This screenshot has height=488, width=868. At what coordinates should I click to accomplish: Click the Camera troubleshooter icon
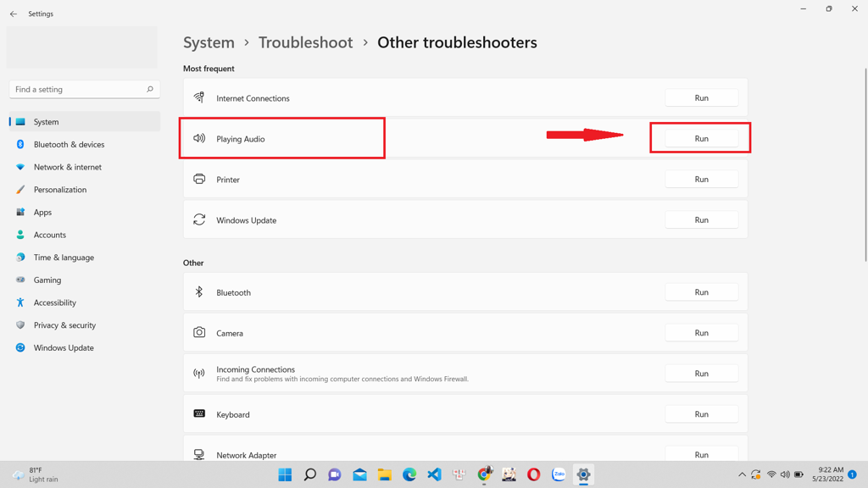point(199,332)
